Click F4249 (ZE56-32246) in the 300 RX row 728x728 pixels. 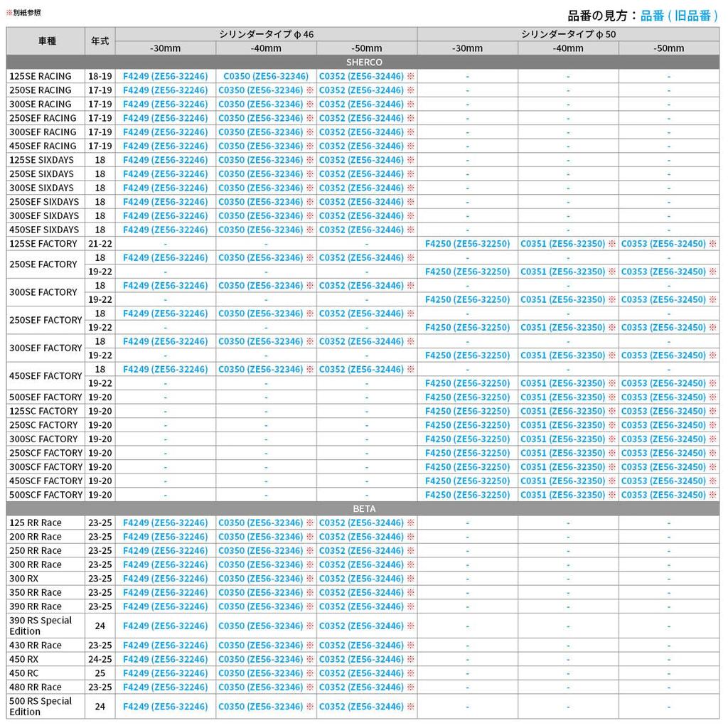coord(165,579)
